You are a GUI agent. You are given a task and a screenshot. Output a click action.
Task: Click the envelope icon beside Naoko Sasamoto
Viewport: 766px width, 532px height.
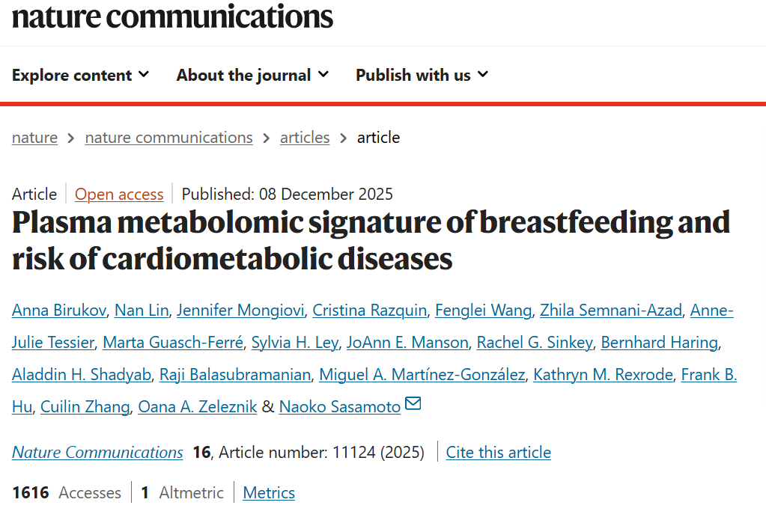tap(413, 405)
